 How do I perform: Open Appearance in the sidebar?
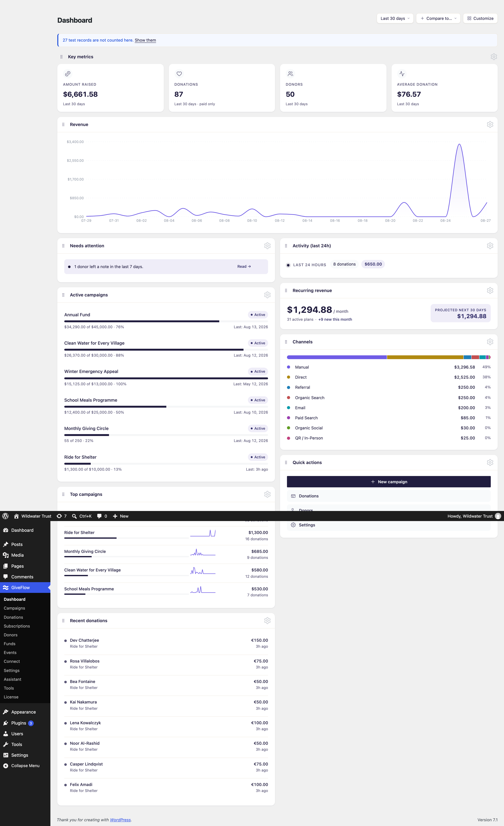(x=25, y=712)
